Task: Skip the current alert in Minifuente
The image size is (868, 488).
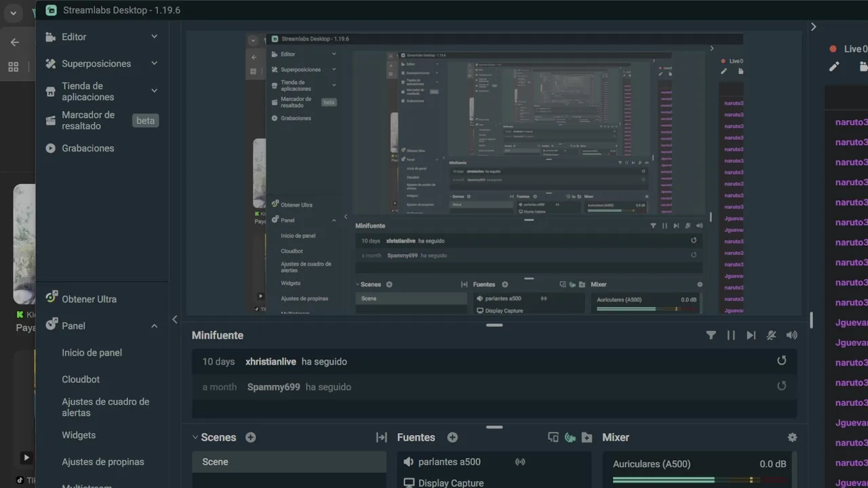Action: tap(751, 335)
